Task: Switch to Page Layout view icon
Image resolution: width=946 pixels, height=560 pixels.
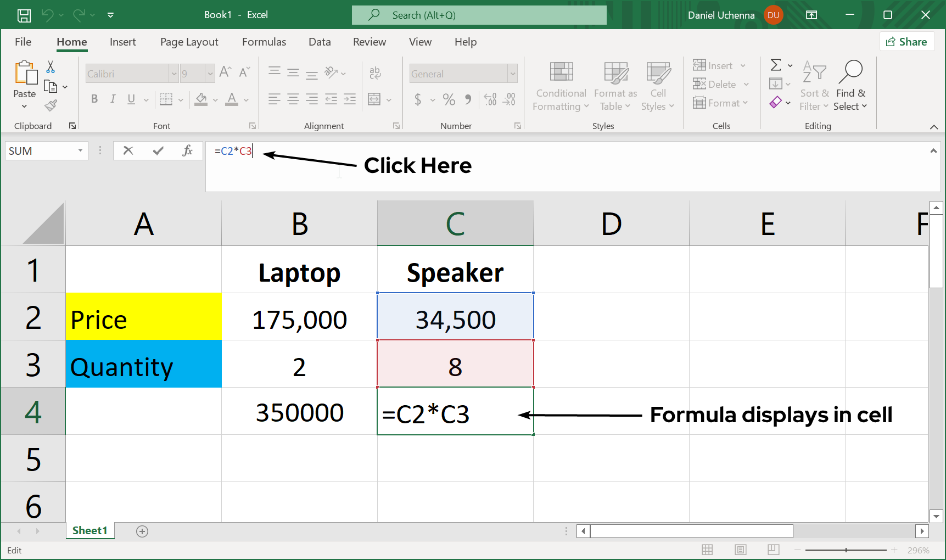Action: coord(740,550)
